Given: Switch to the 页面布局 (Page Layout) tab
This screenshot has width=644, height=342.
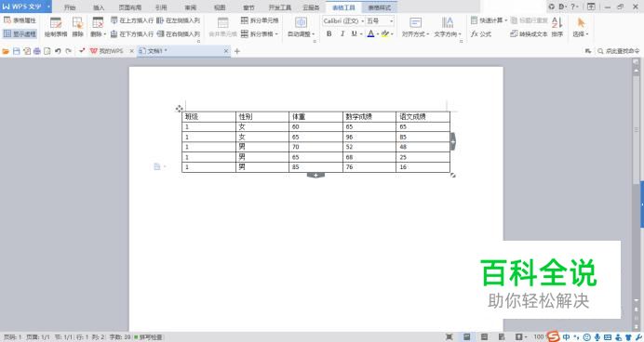Looking at the screenshot, I should [x=129, y=7].
